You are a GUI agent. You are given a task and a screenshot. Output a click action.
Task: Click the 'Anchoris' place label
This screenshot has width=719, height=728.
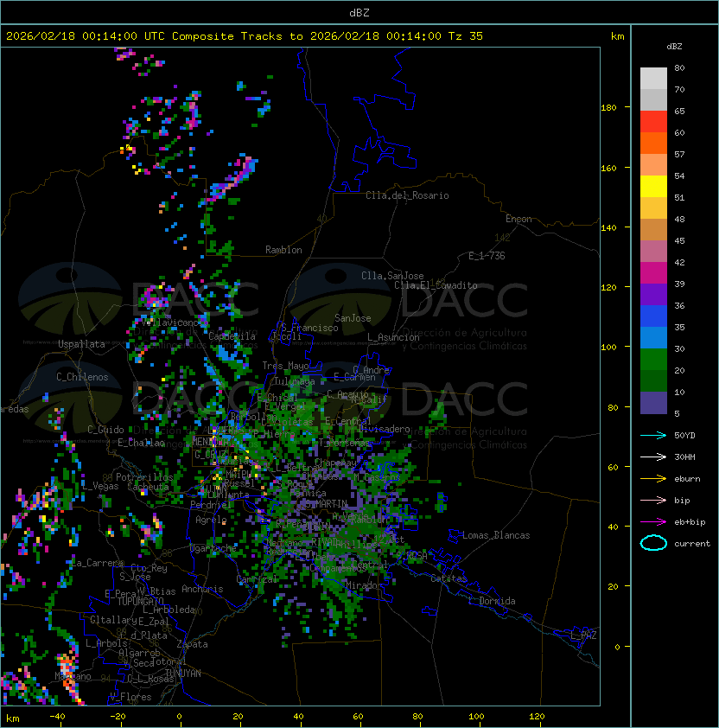point(202,589)
